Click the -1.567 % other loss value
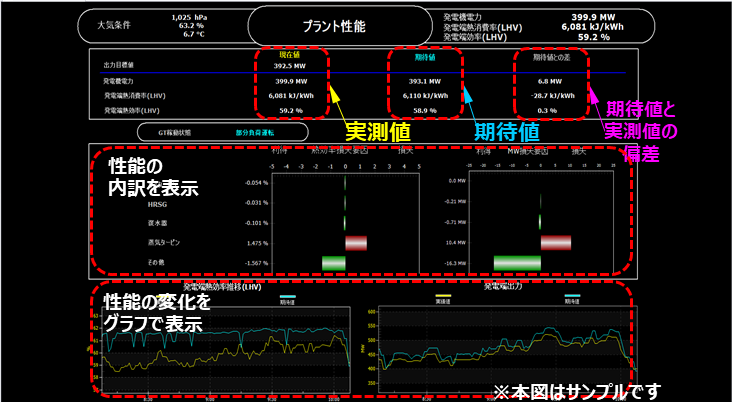Viewport: 732px width, 415px height. point(257,263)
